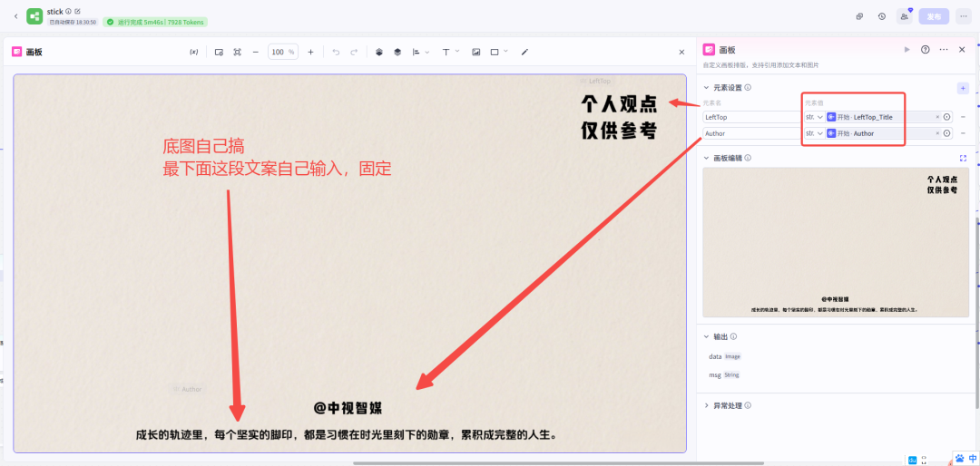Image resolution: width=980 pixels, height=466 pixels.
Task: Add new element with plus button
Action: pyautogui.click(x=963, y=88)
